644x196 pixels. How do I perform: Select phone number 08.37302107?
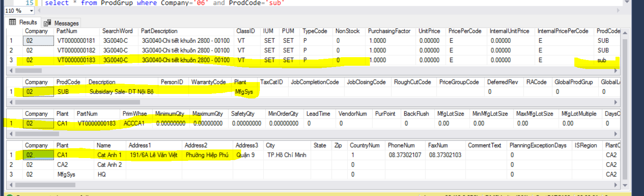click(x=406, y=155)
